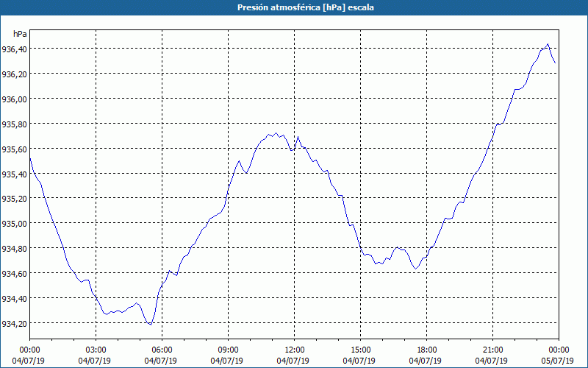The image size is (588, 368).
Task: Click the 04/07/19 date beneath 12:00
Action: [x=293, y=361]
